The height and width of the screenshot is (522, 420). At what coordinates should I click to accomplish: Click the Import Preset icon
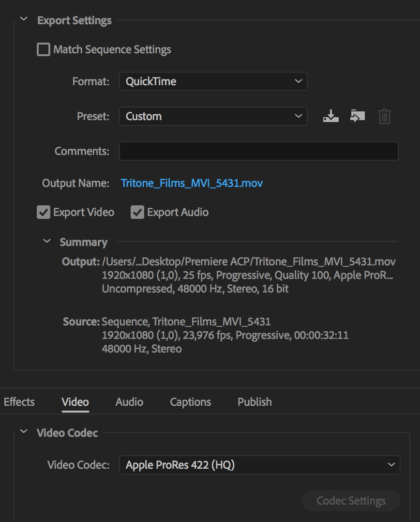(x=358, y=116)
